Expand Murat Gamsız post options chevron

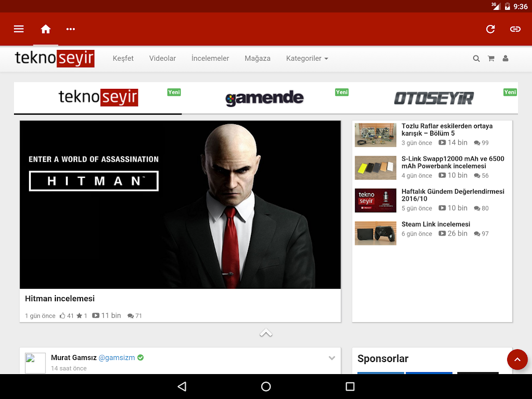coord(332,358)
